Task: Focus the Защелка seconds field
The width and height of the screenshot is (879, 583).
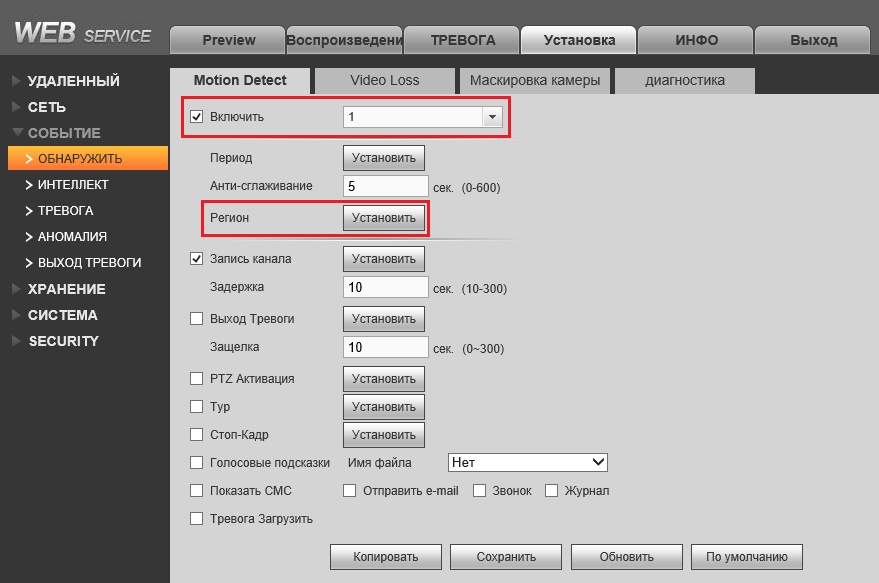Action: [386, 347]
